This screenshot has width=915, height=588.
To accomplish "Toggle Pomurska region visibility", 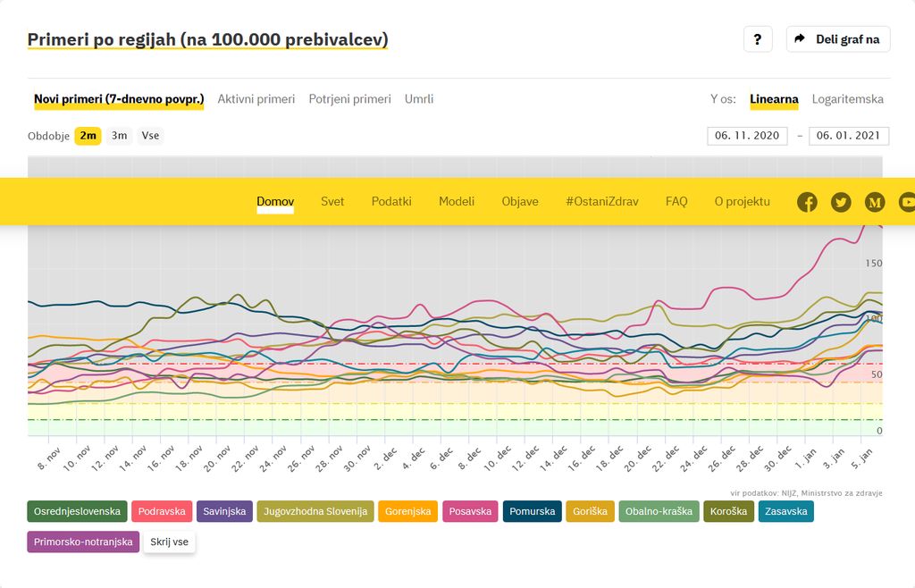I will [x=533, y=511].
